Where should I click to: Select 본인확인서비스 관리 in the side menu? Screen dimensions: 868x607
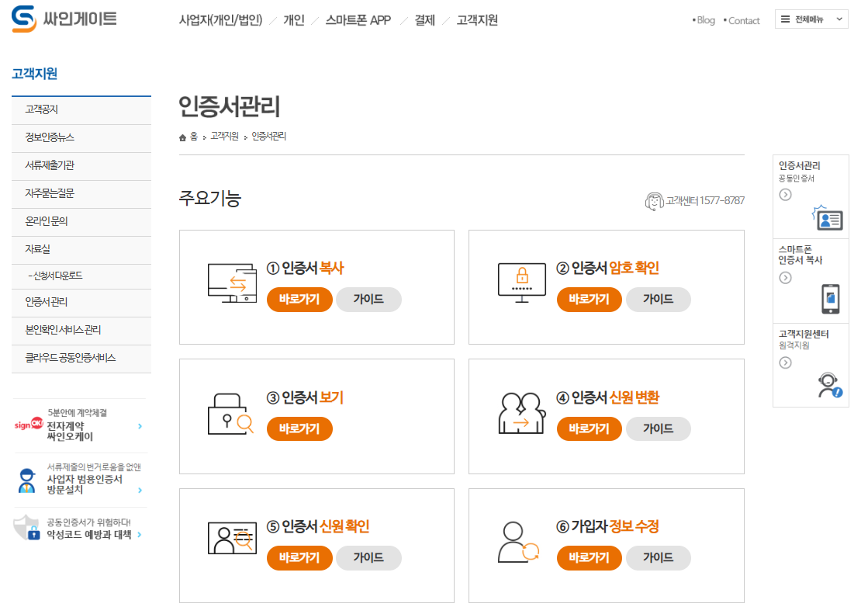tap(81, 331)
